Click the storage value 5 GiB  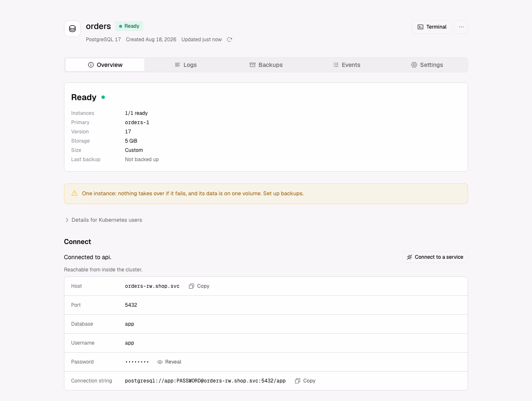pos(131,141)
